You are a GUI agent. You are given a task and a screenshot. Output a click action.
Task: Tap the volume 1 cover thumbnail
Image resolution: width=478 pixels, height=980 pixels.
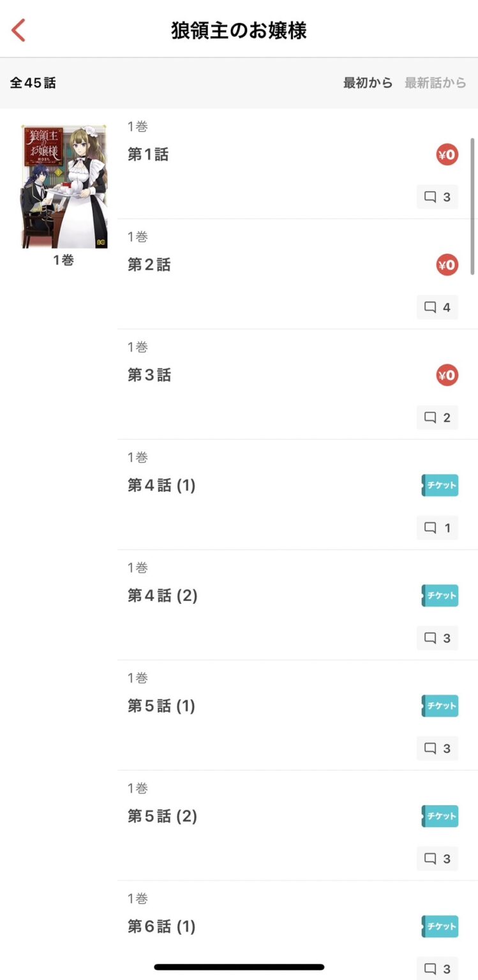click(x=64, y=186)
